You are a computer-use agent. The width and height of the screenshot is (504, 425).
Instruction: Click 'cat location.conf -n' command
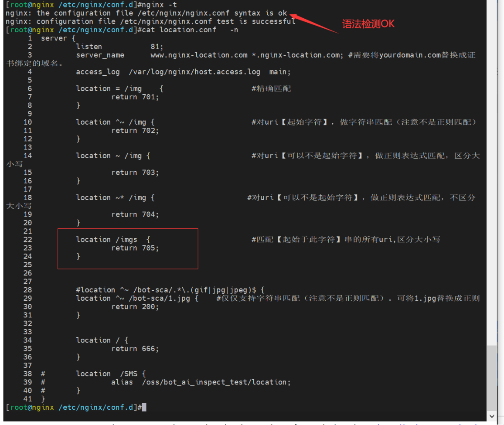click(x=190, y=30)
